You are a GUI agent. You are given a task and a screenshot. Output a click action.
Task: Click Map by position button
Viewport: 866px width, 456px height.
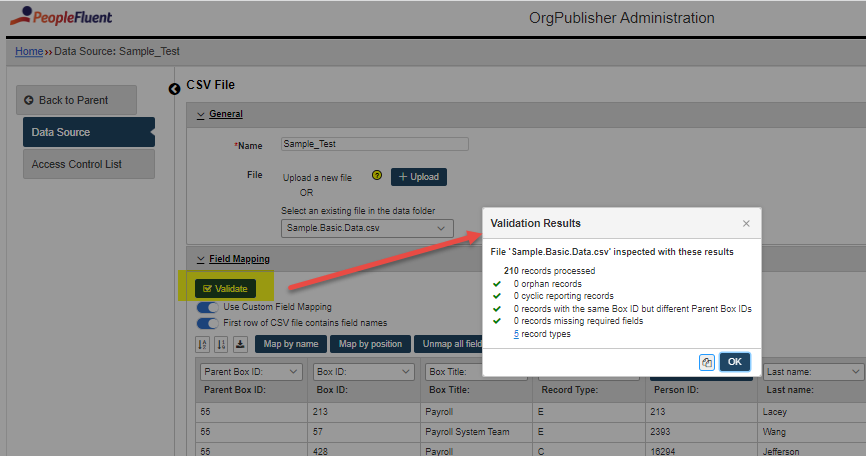tap(370, 344)
